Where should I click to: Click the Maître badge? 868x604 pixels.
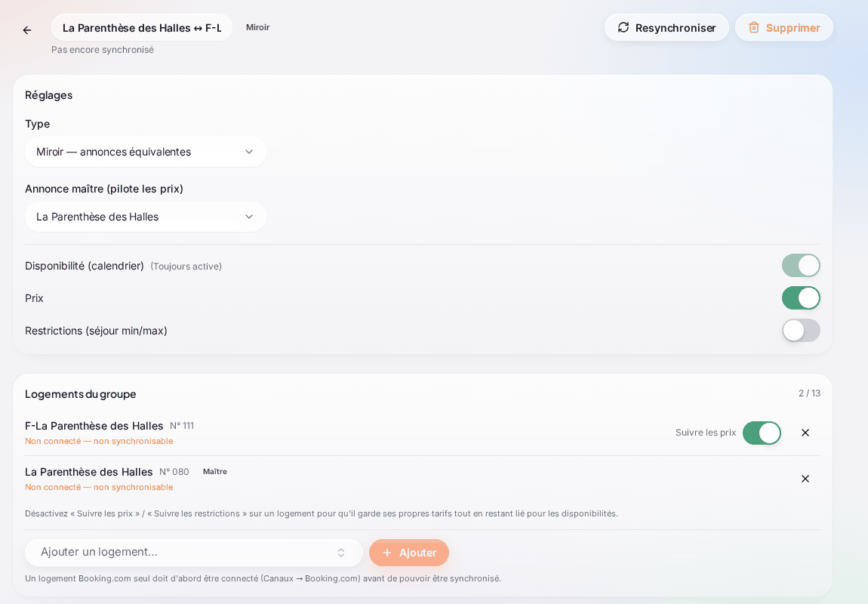tap(215, 472)
